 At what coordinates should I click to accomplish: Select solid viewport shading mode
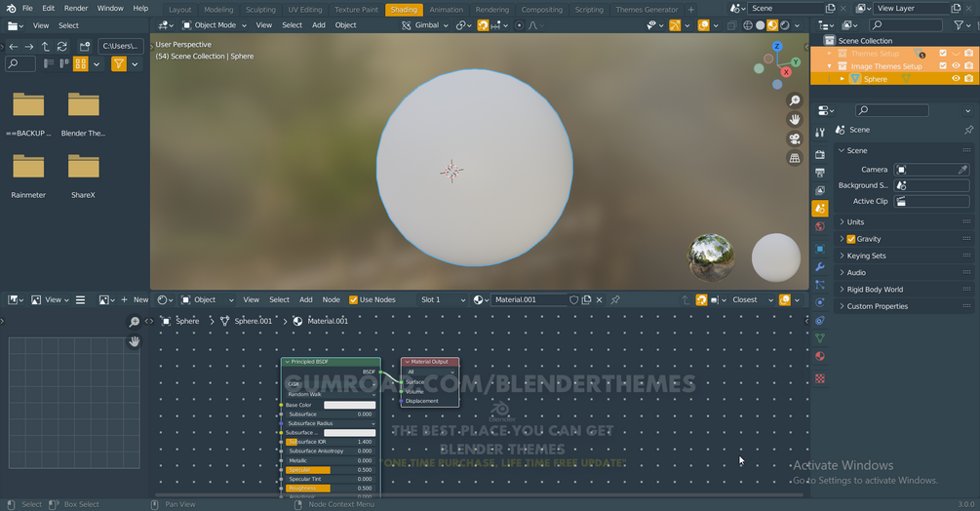(760, 25)
